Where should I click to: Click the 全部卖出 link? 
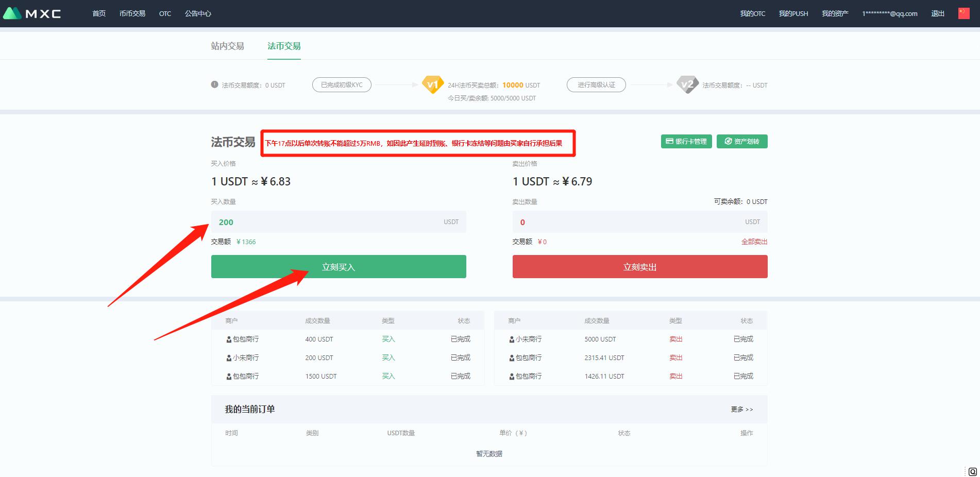coord(754,242)
